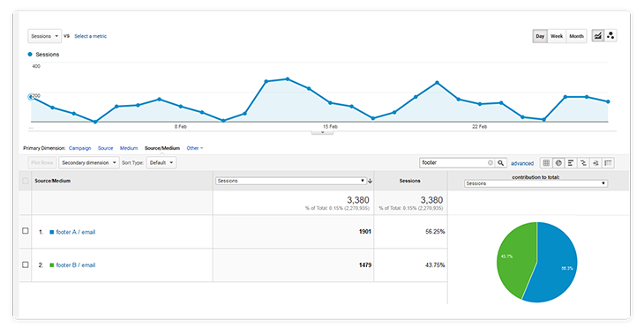The image size is (644, 335).
Task: Switch graph to Month view
Action: click(x=576, y=36)
